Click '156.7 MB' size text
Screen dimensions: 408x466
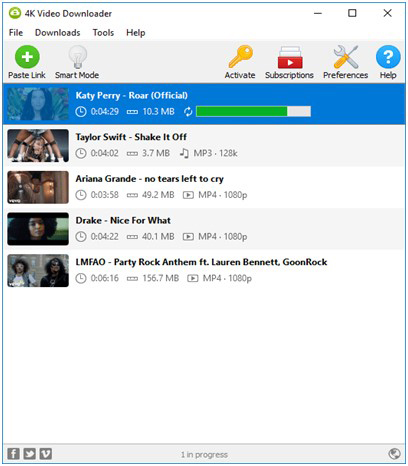(161, 278)
